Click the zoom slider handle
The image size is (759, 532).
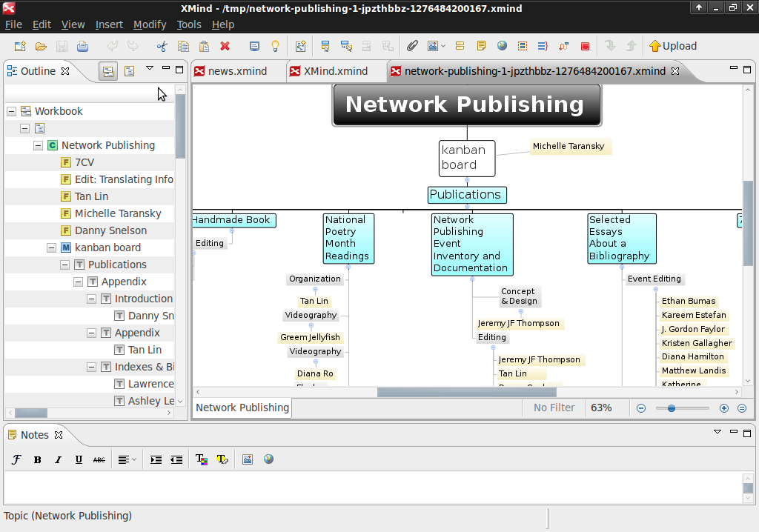[672, 408]
